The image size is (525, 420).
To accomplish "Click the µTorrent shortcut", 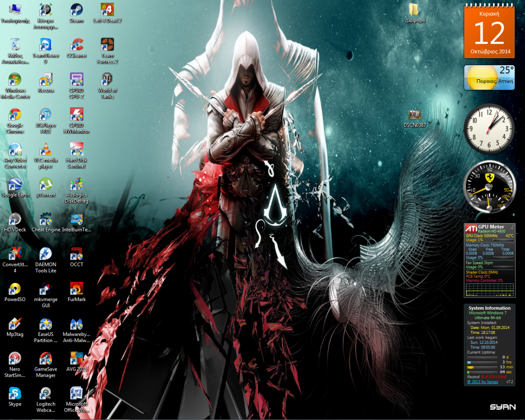I will pos(45,188).
